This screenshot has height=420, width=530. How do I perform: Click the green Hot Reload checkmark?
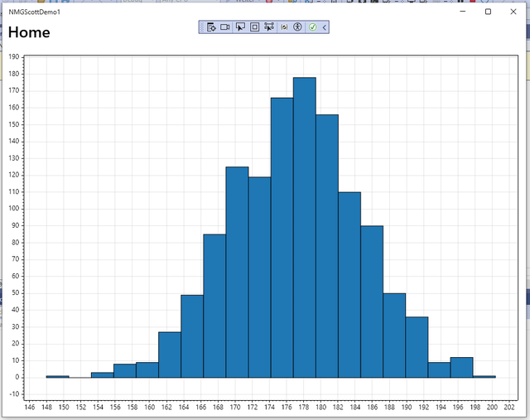point(313,27)
